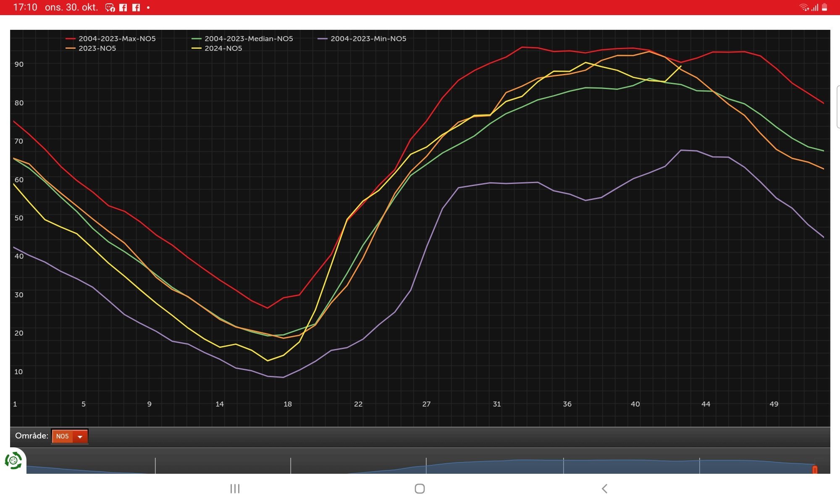
Task: Click the x-axis label 31
Action: 497,404
